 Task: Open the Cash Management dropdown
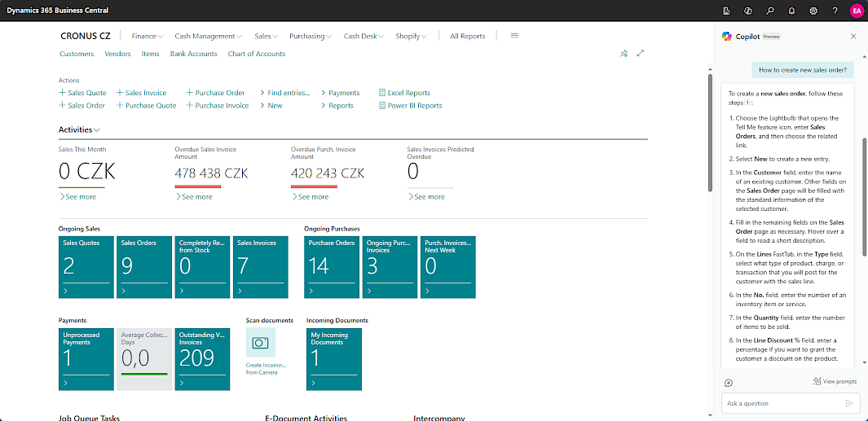pos(209,36)
